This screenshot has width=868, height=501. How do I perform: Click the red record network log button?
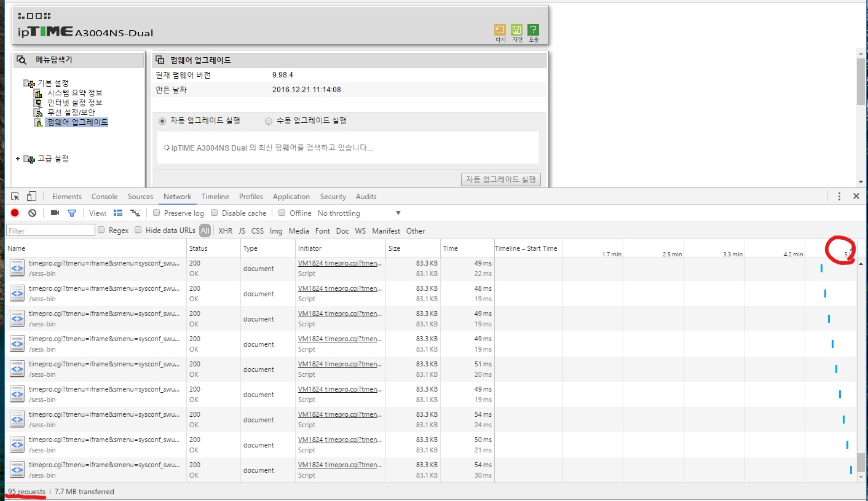click(15, 213)
